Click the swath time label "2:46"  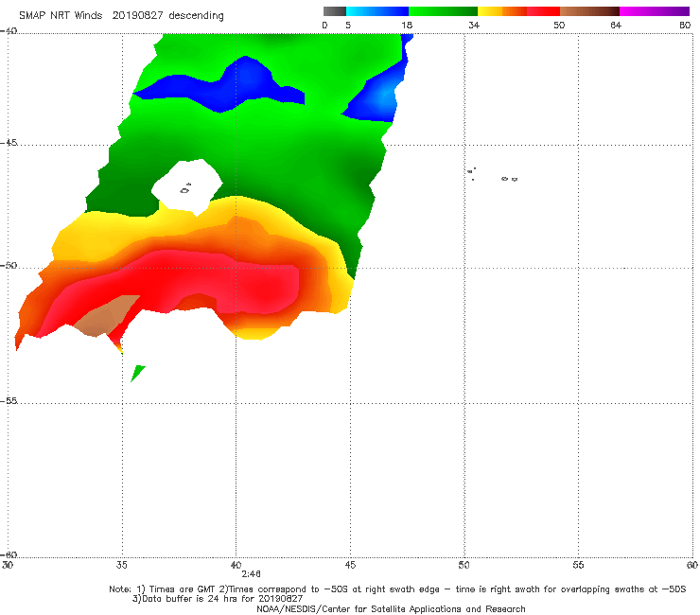(x=251, y=574)
